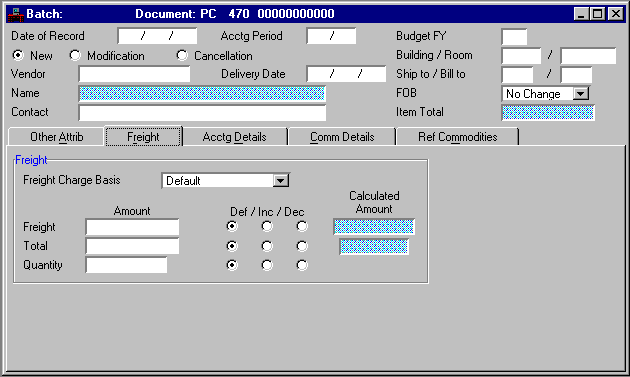
Task: Click the Room input field
Action: (x=588, y=56)
